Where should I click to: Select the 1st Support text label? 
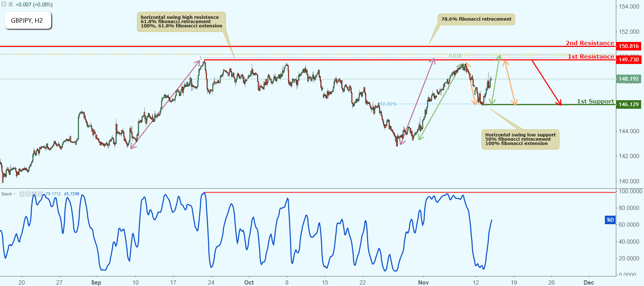pyautogui.click(x=595, y=101)
